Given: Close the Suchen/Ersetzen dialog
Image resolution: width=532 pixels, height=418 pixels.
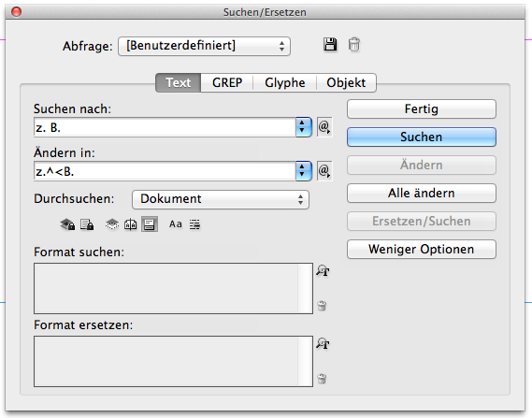Looking at the screenshot, I should click(x=16, y=12).
